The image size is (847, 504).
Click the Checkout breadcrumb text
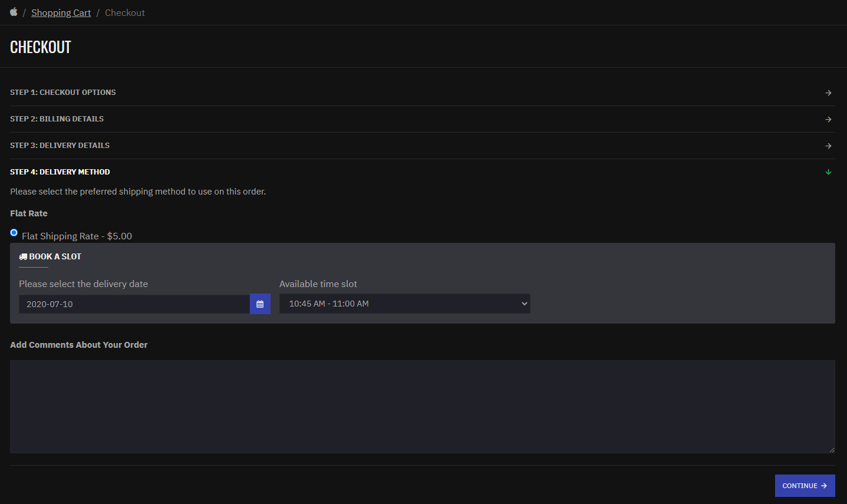[125, 12]
